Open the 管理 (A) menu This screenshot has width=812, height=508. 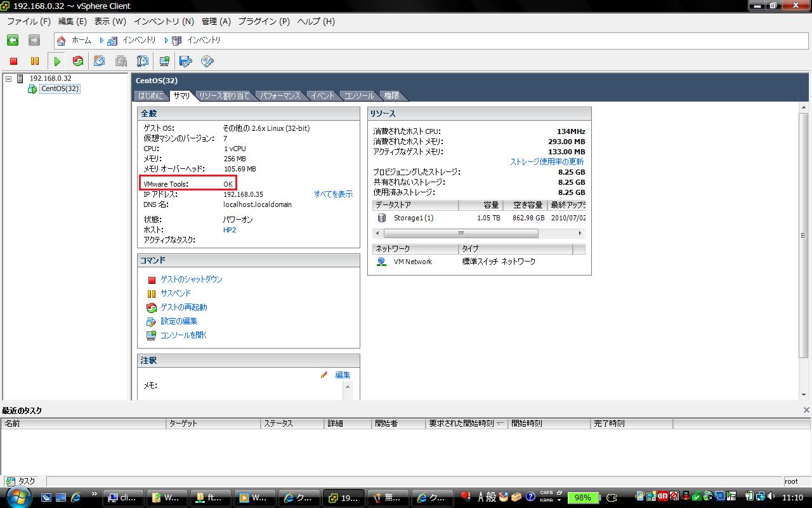tap(216, 21)
